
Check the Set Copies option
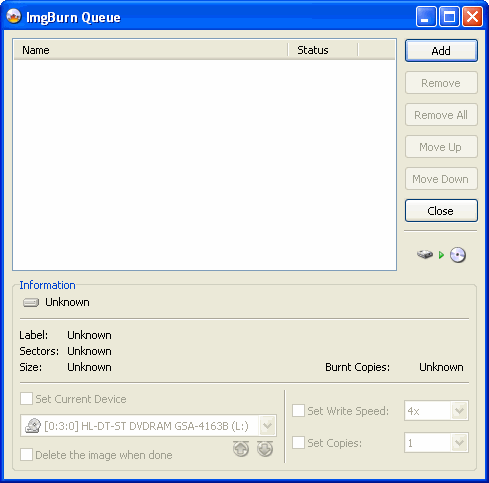pyautogui.click(x=298, y=443)
